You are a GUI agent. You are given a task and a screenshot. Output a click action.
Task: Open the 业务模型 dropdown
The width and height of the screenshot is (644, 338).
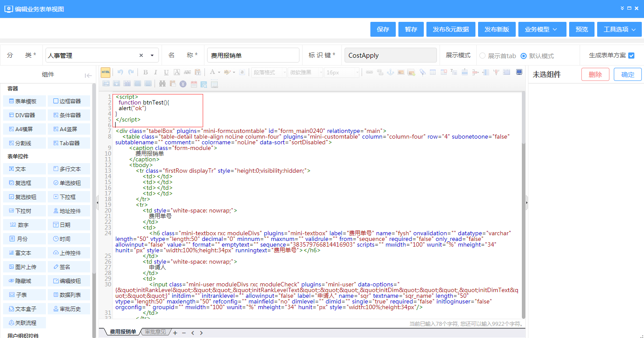pos(542,29)
